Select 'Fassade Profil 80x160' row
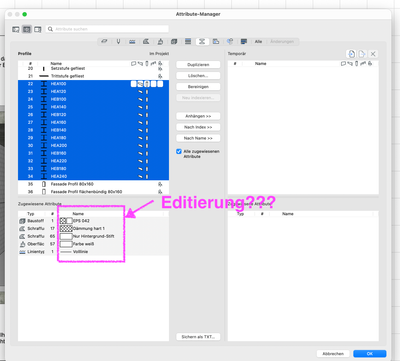400x361 pixels. (93, 184)
